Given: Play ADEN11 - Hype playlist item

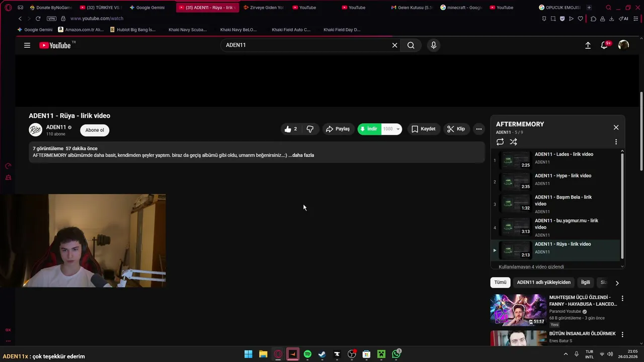Looking at the screenshot, I should (556, 181).
